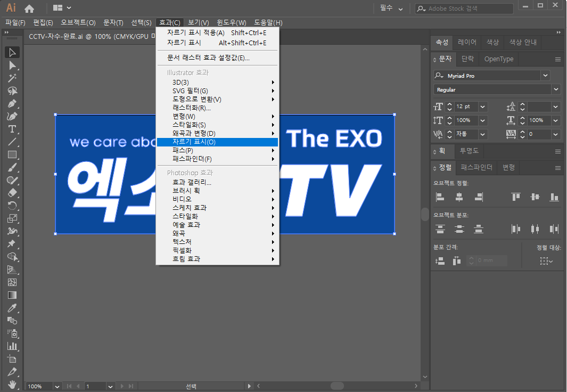Switch to the OpenType tab
Image resolution: width=567 pixels, height=392 pixels.
[499, 59]
